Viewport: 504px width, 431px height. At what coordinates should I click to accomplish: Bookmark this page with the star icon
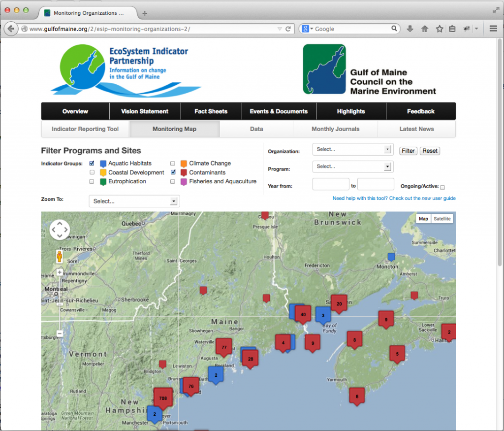pos(440,29)
